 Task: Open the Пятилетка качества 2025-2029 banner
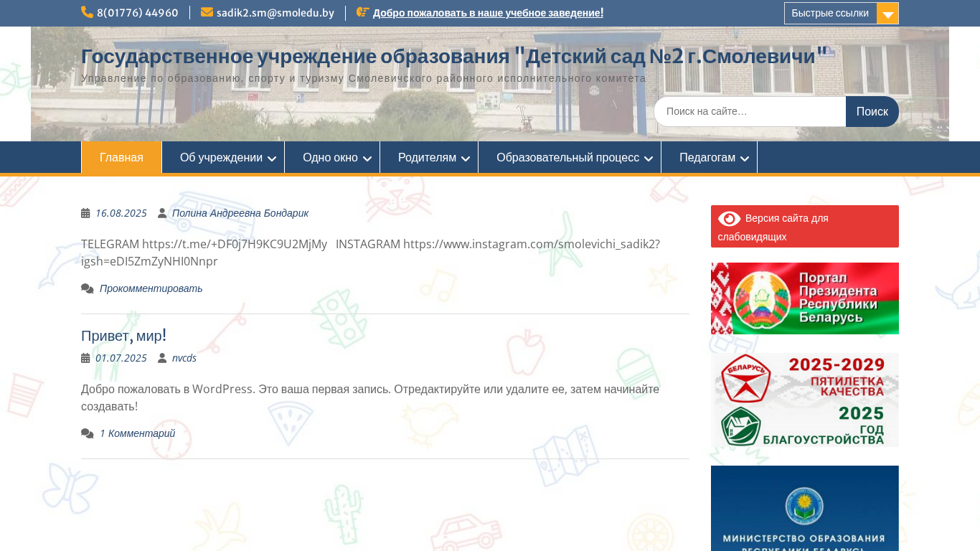[805, 400]
